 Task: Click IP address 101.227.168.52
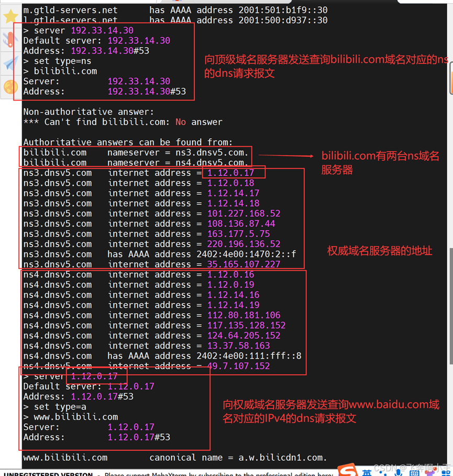(x=244, y=214)
